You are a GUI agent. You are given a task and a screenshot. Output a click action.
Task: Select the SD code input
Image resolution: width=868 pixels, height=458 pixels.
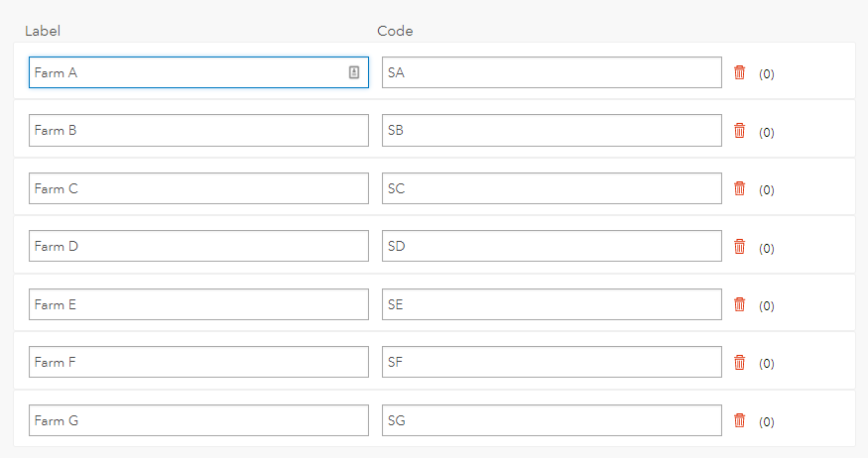(x=552, y=246)
